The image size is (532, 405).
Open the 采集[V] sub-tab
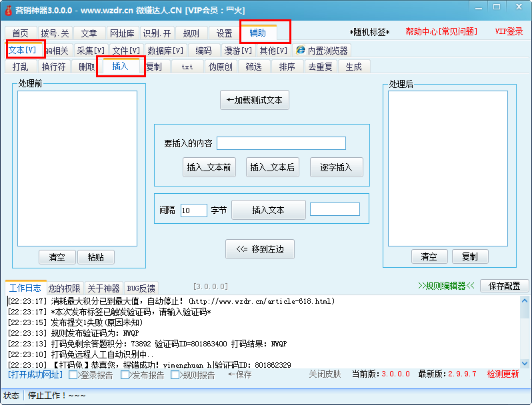[x=91, y=51]
